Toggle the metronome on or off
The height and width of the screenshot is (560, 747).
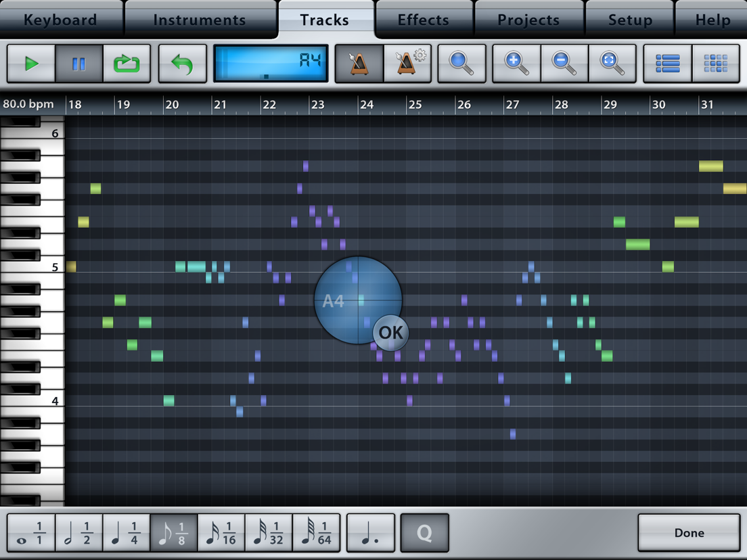358,63
